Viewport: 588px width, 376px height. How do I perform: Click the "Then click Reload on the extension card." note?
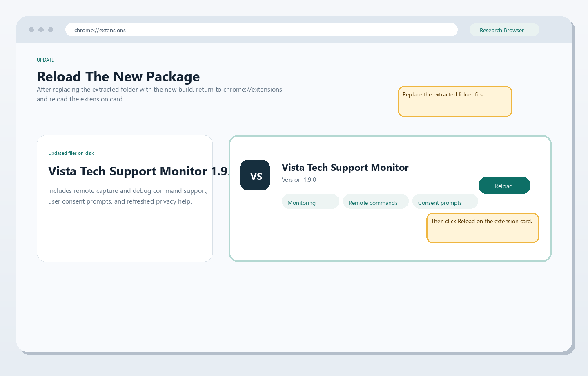tap(483, 228)
